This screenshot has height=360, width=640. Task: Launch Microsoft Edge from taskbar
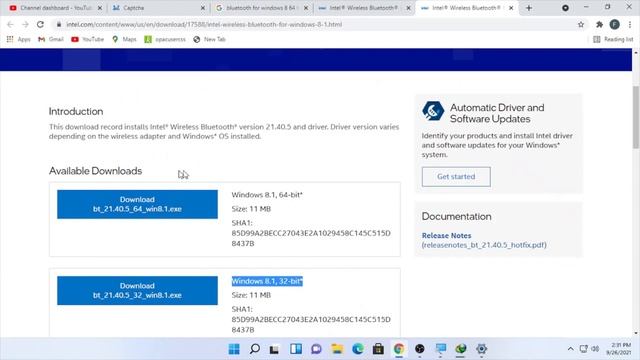(358, 349)
